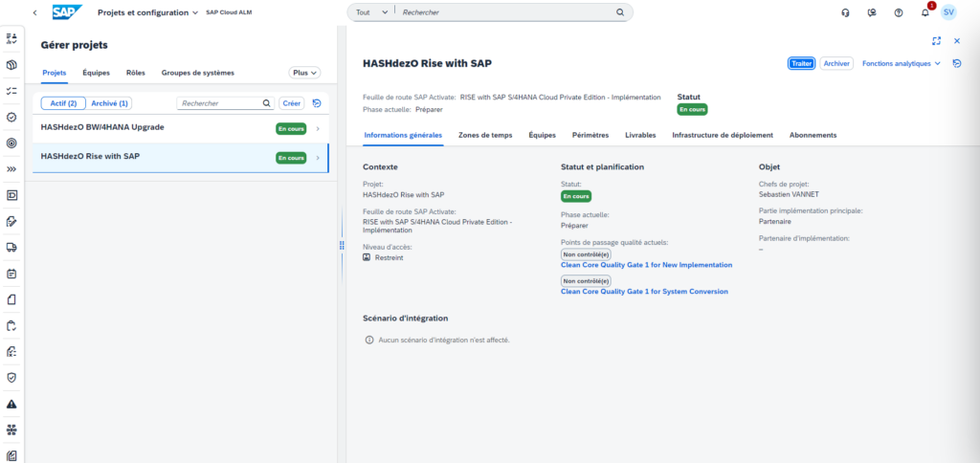
Task: Open the Zones de temps tab
Action: coord(485,135)
